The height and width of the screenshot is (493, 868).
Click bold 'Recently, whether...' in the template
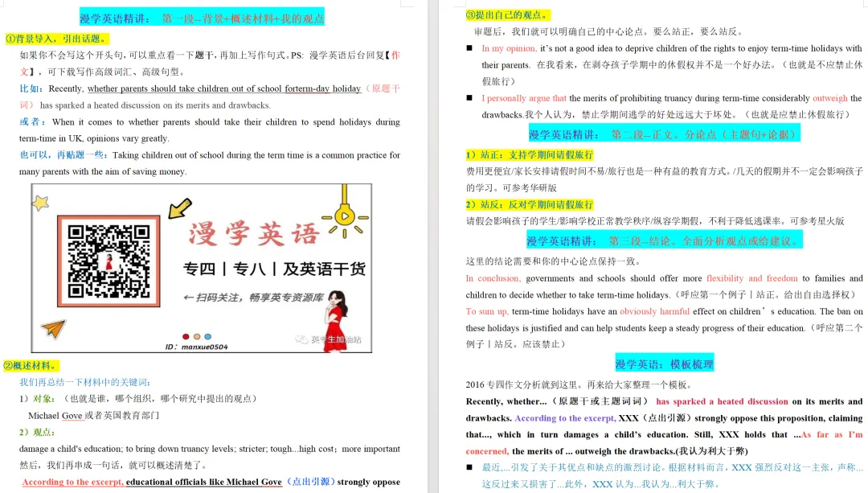pos(506,401)
